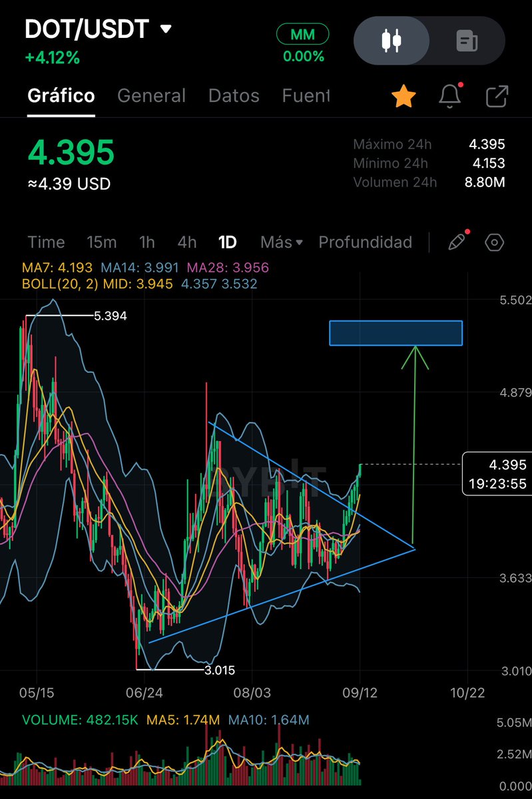Image resolution: width=532 pixels, height=799 pixels.
Task: Expand the Más timeframe dropdown
Action: [282, 242]
